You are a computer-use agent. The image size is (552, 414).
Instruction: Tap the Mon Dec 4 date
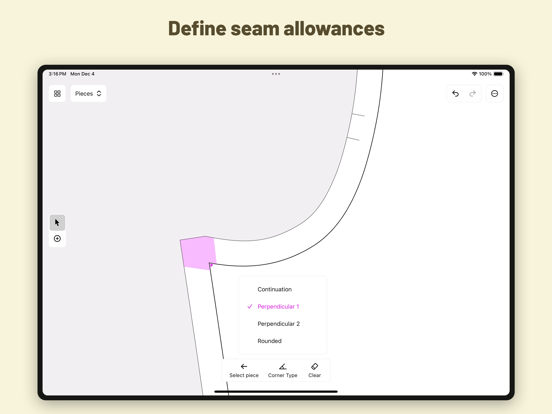pos(82,74)
